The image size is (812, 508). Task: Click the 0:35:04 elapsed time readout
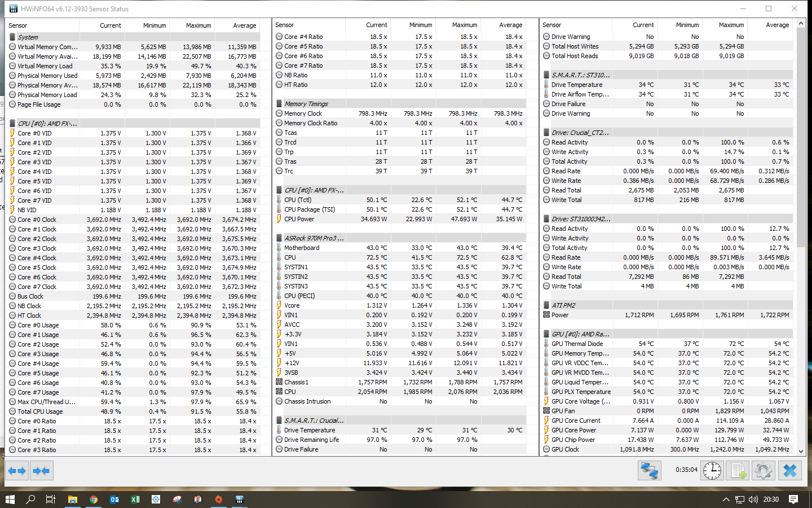[686, 470]
